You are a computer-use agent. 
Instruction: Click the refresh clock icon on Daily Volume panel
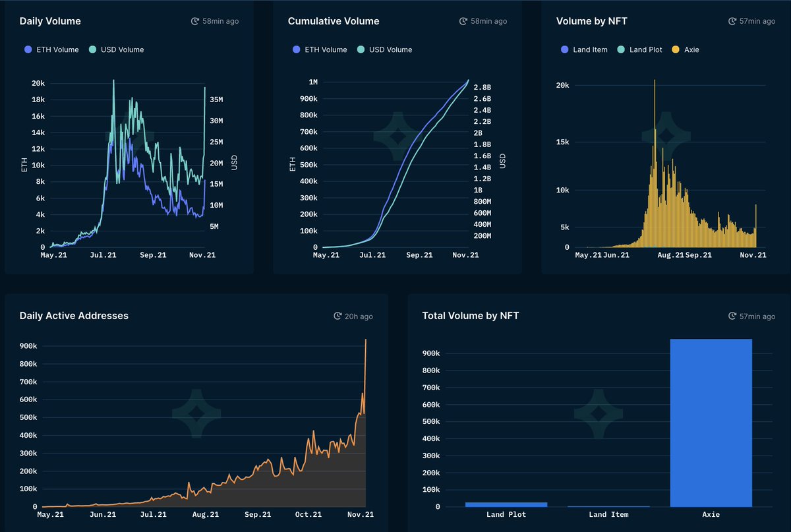coord(195,21)
